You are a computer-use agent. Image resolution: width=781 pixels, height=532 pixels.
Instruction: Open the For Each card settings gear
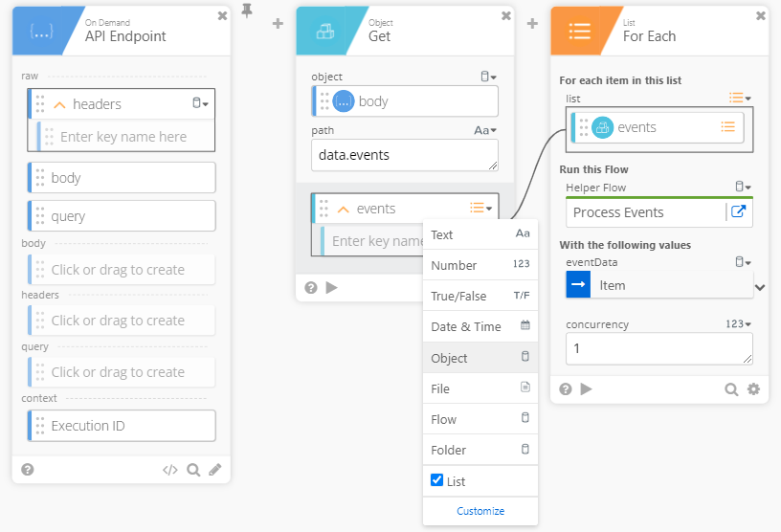coord(753,389)
